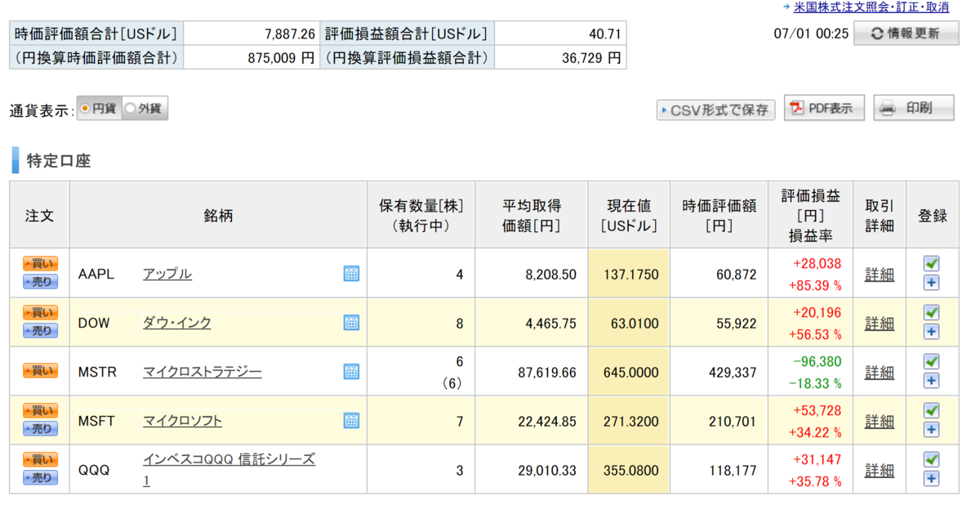Sell DOW with the 売り button
The height and width of the screenshot is (505, 980).
click(x=40, y=331)
